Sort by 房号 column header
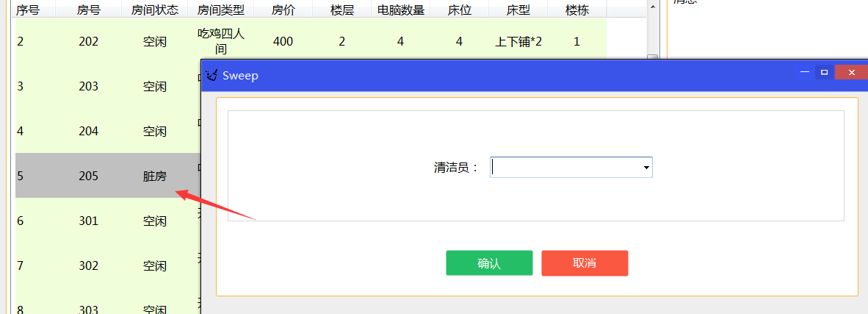Image resolution: width=868 pixels, height=314 pixels. point(89,10)
